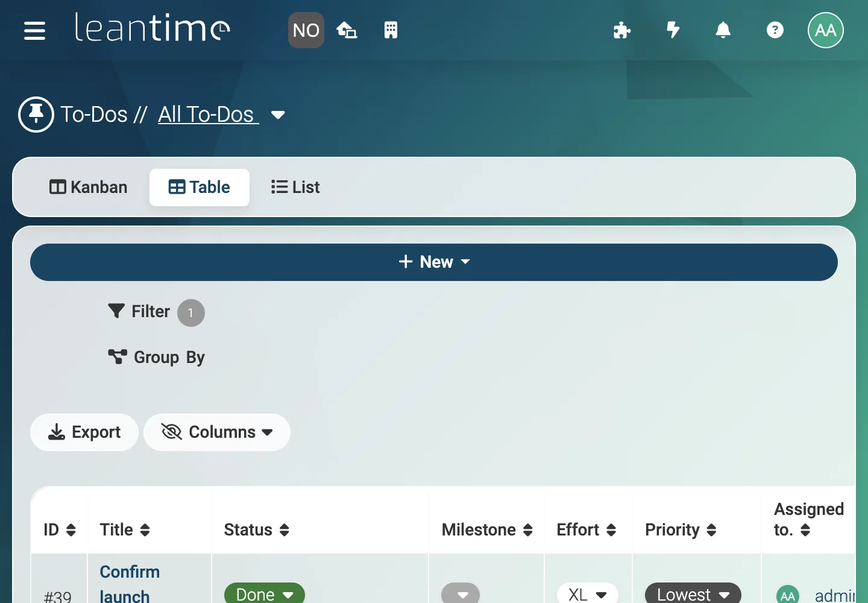The image size is (868, 603).
Task: Click the AA assignee avatar in row #39
Action: (788, 595)
